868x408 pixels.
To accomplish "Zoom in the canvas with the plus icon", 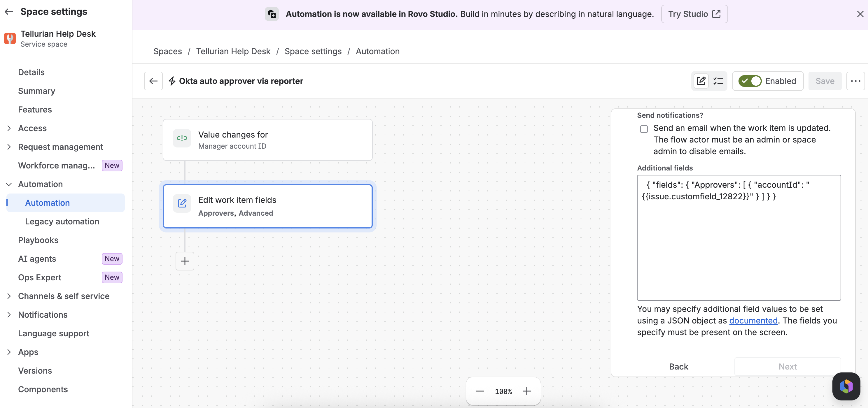I will click(x=527, y=391).
